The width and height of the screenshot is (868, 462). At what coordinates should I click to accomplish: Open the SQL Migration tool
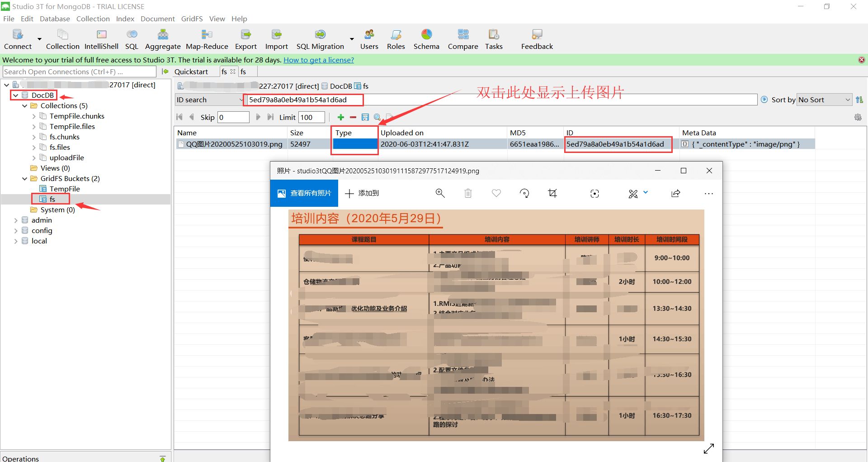pos(320,39)
